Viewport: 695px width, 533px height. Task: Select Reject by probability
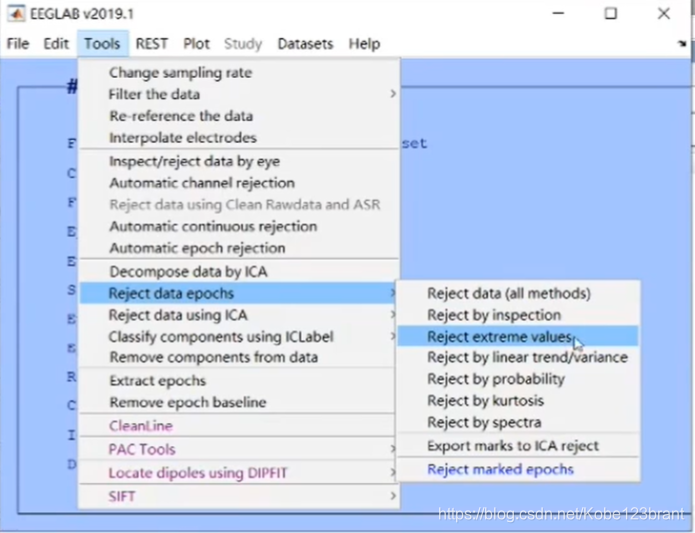(x=518, y=379)
